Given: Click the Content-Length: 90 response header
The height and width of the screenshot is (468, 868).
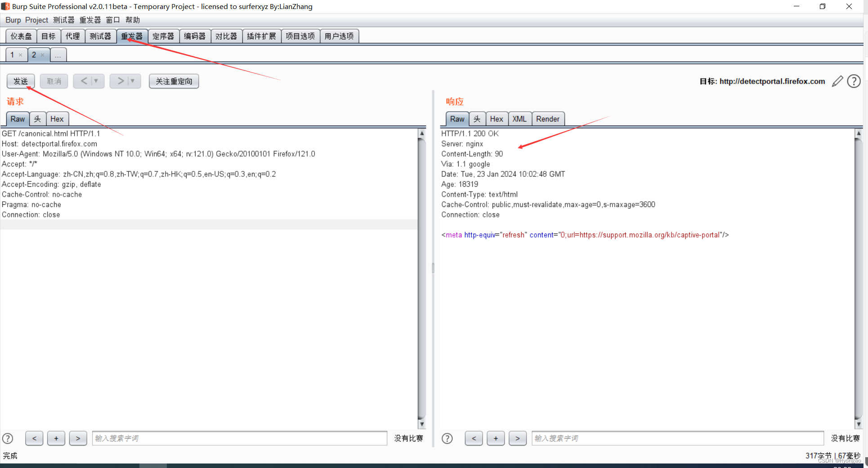Looking at the screenshot, I should coord(472,154).
